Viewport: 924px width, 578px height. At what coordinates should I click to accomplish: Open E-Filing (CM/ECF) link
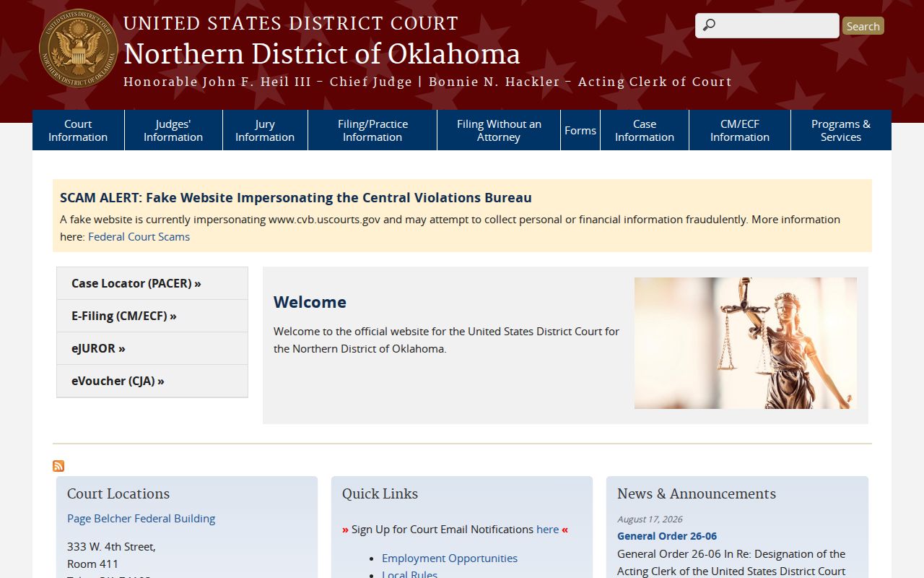pyautogui.click(x=152, y=316)
